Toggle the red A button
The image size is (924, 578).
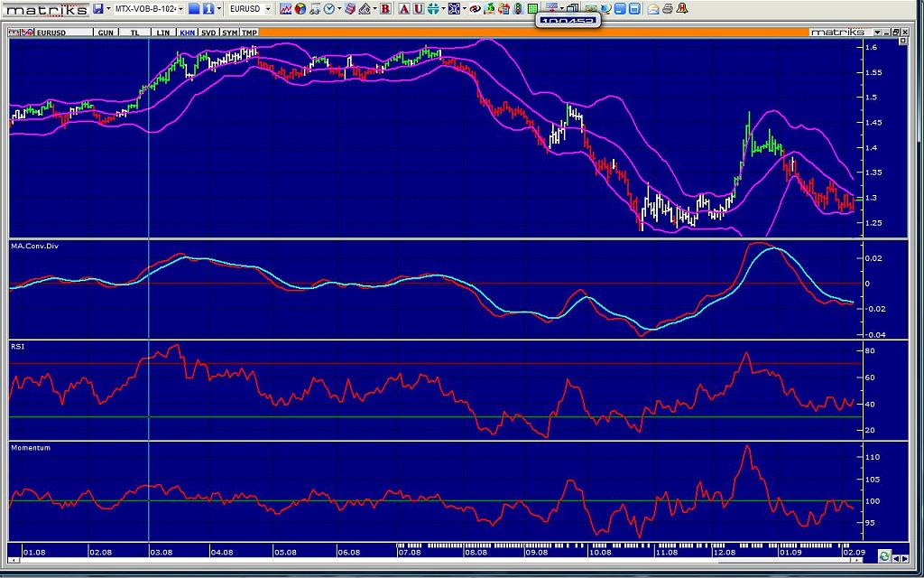pyautogui.click(x=404, y=9)
